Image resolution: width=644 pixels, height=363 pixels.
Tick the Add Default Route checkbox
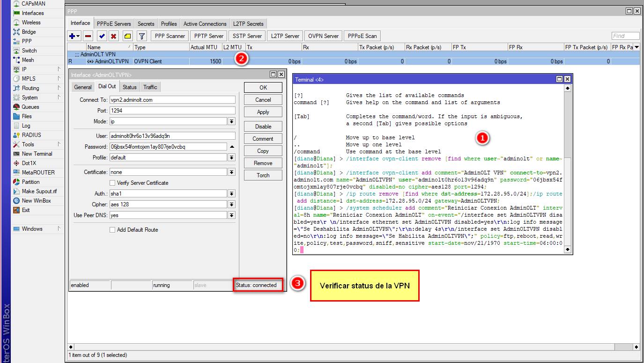(x=112, y=230)
